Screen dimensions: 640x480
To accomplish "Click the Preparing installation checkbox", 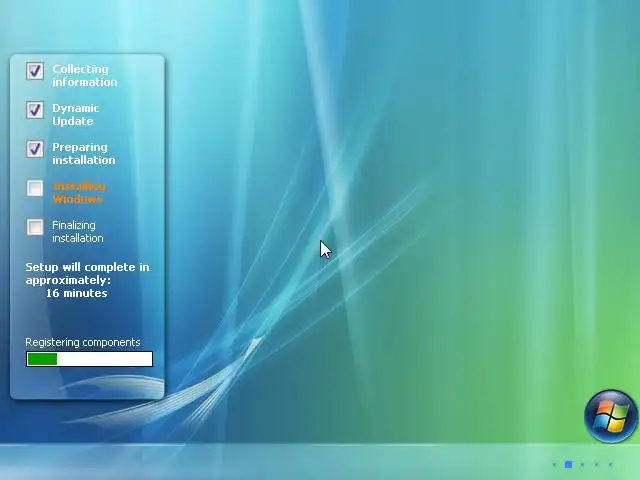I will (35, 149).
